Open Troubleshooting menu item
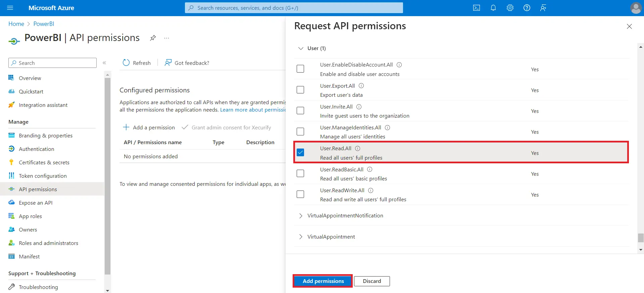This screenshot has height=293, width=644. 38,287
